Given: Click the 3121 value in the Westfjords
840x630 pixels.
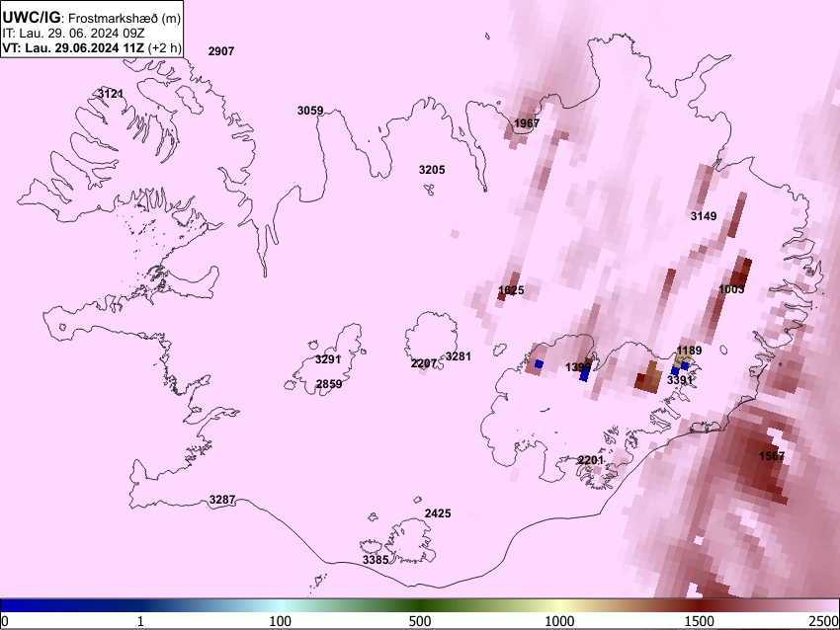Looking at the screenshot, I should (111, 94).
